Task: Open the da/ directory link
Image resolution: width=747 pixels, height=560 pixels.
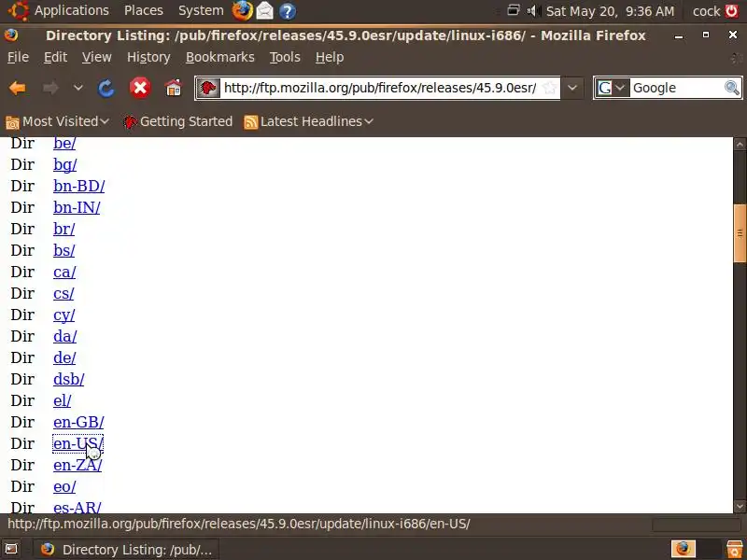Action: (64, 337)
